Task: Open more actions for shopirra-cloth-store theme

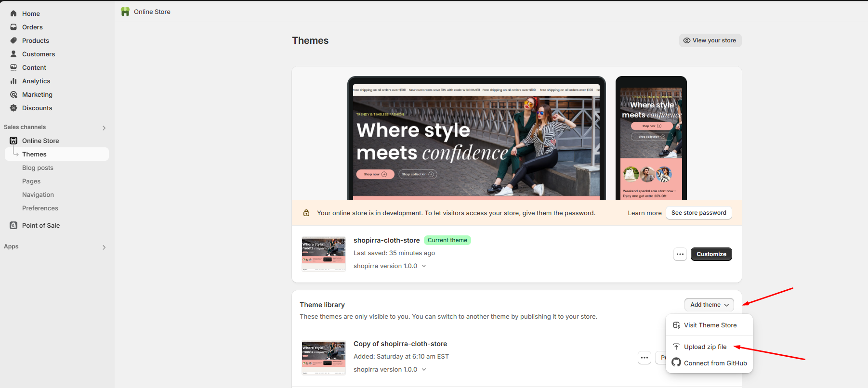Action: 680,254
